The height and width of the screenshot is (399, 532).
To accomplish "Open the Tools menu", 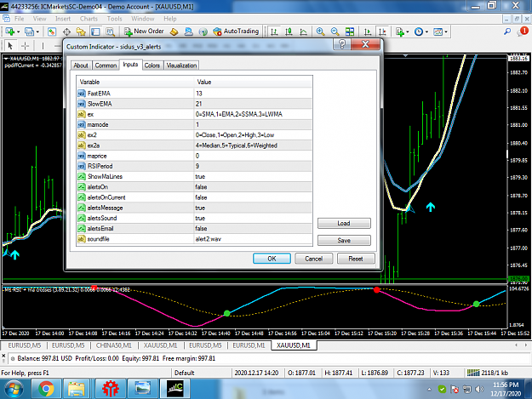I will [x=114, y=19].
